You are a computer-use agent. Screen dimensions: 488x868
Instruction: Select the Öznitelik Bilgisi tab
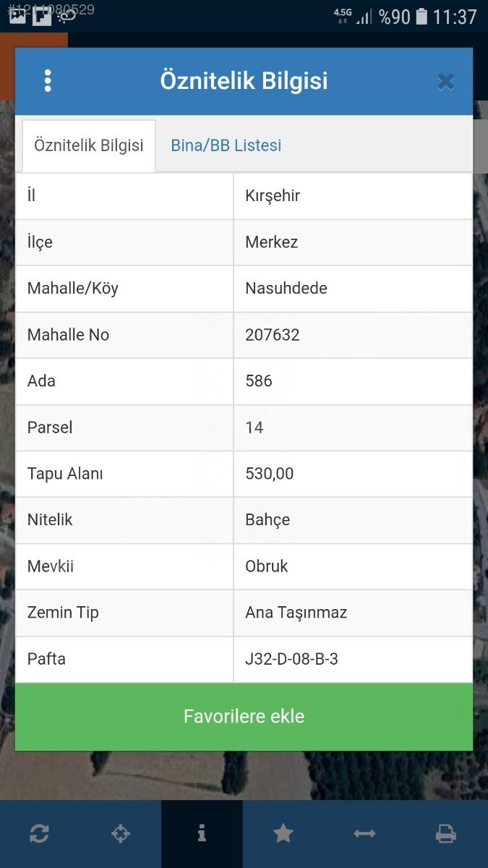89,145
